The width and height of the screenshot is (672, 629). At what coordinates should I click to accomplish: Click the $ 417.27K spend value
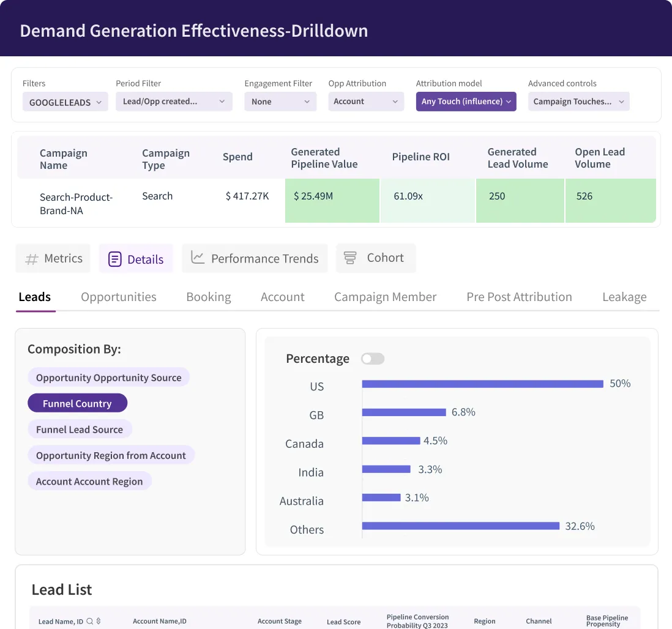pyautogui.click(x=247, y=196)
